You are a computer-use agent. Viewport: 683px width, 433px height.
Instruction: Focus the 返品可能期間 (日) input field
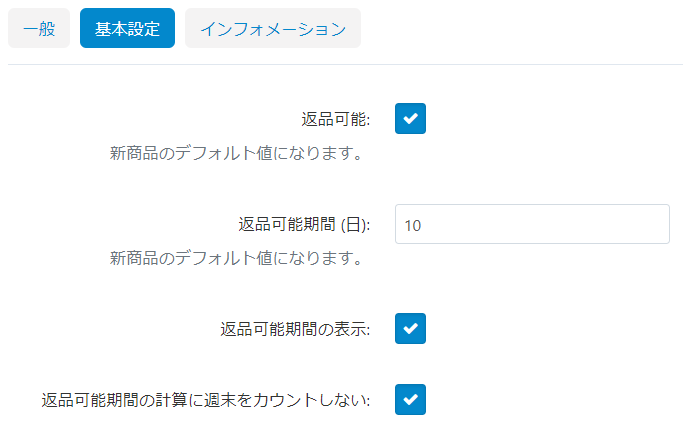(531, 225)
